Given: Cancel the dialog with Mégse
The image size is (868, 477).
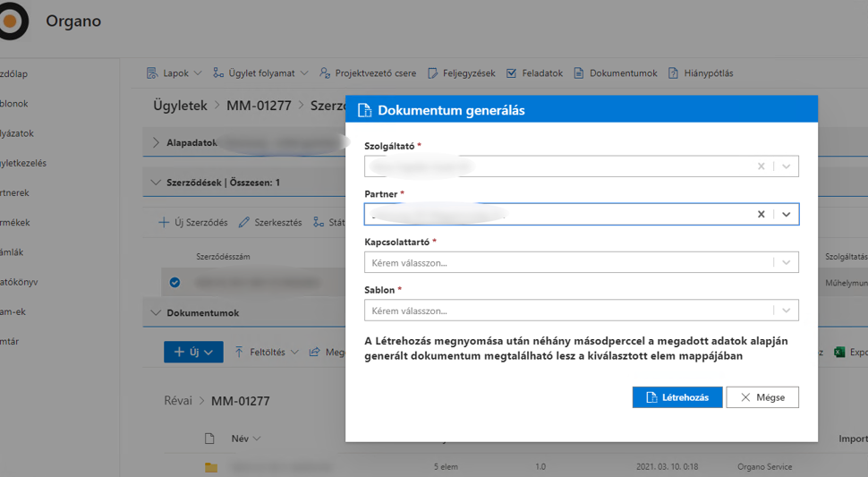Looking at the screenshot, I should click(x=762, y=397).
